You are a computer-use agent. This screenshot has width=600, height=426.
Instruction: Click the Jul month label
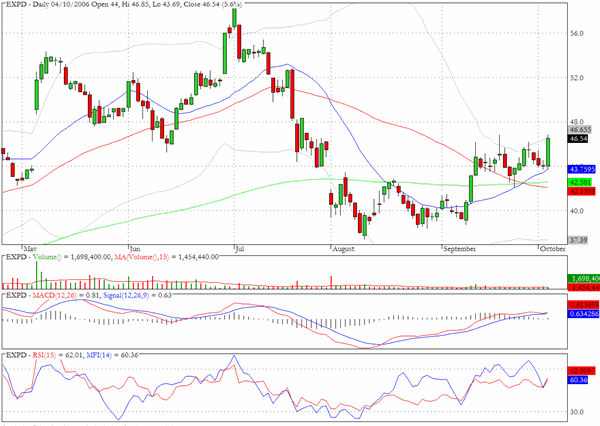point(240,249)
